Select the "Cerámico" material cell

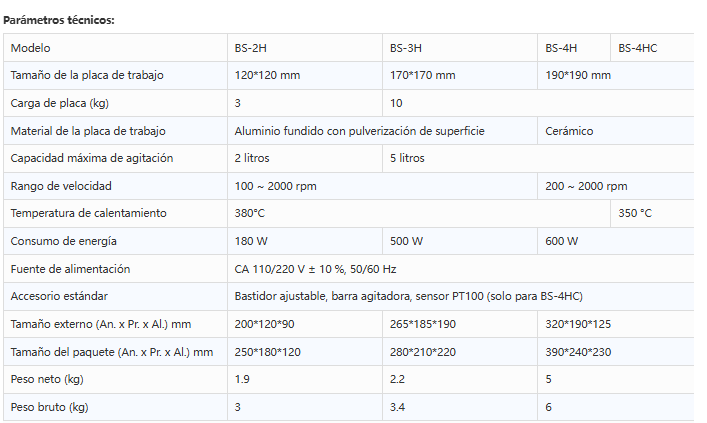569,131
